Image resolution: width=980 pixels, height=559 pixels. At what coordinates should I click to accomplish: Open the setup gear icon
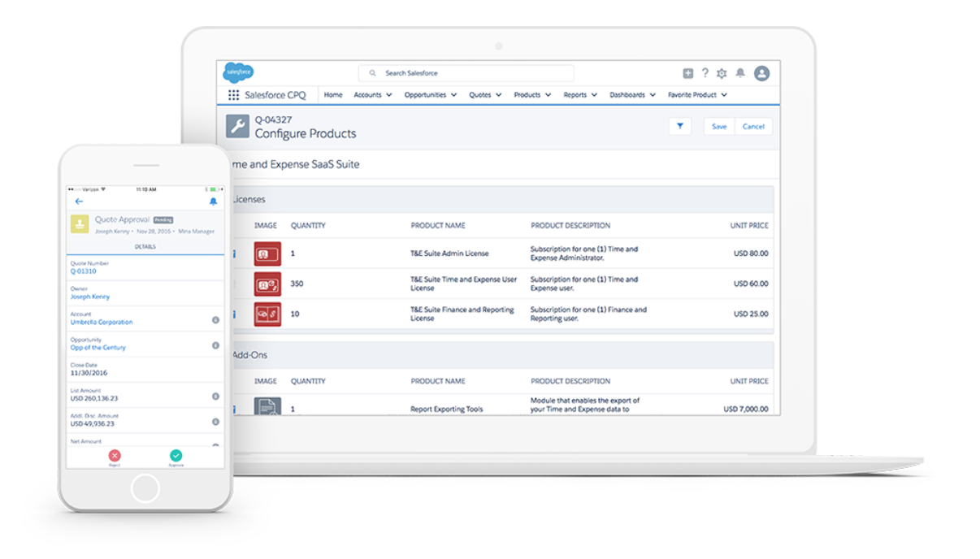click(x=722, y=73)
